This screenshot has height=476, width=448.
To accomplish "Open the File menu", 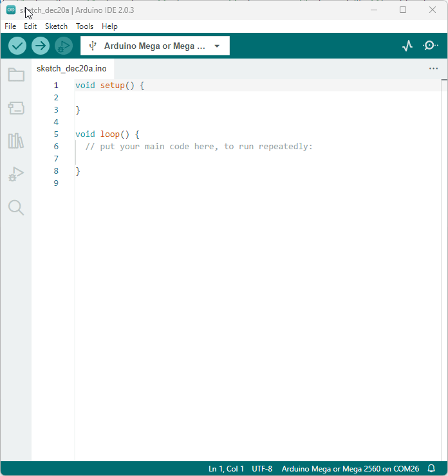I will [10, 26].
